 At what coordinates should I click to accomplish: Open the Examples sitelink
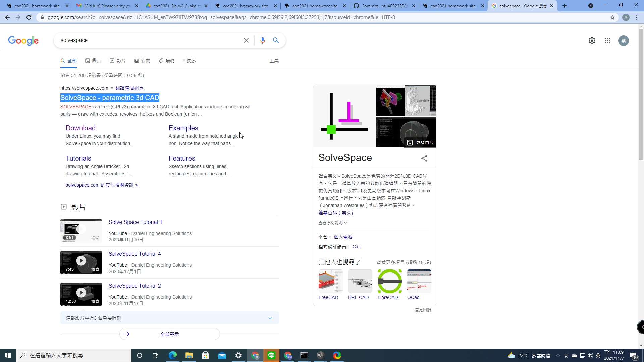(x=183, y=128)
